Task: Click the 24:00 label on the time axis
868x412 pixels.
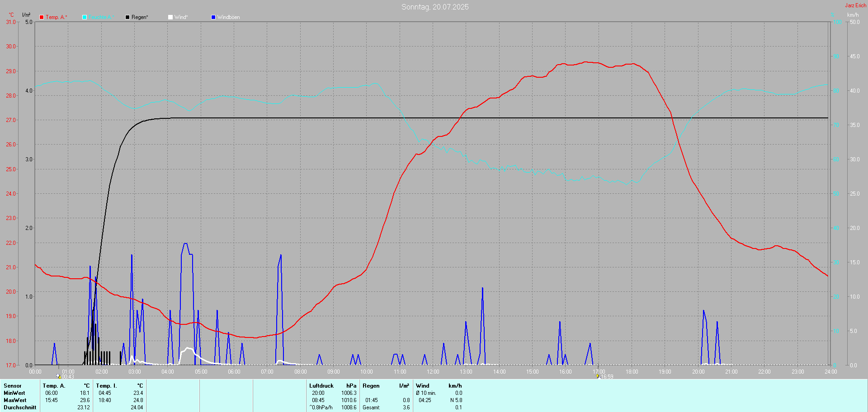Action: (831, 372)
